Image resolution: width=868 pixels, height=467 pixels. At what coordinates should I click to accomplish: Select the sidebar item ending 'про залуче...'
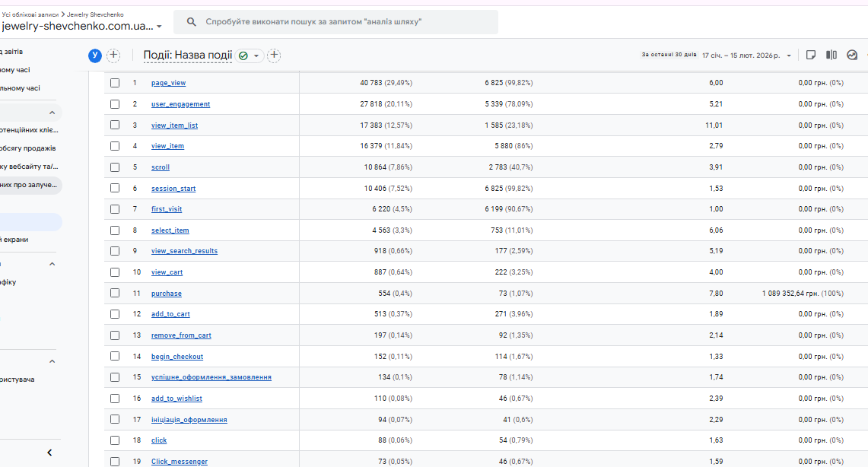pyautogui.click(x=30, y=185)
